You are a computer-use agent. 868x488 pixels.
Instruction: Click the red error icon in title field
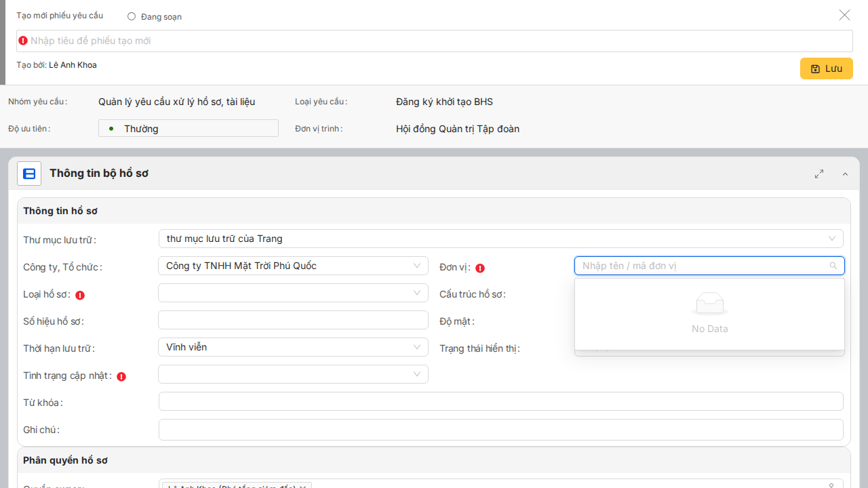(23, 41)
